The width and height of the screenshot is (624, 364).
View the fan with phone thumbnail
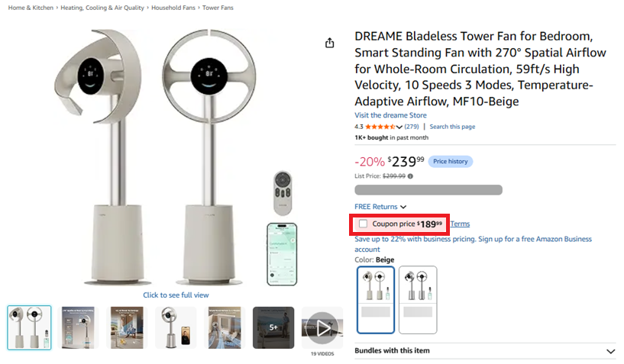tap(176, 327)
